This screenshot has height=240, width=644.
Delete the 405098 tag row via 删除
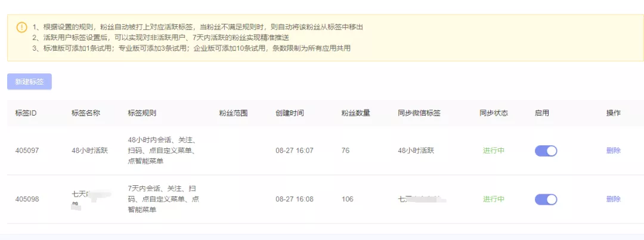[x=613, y=200]
